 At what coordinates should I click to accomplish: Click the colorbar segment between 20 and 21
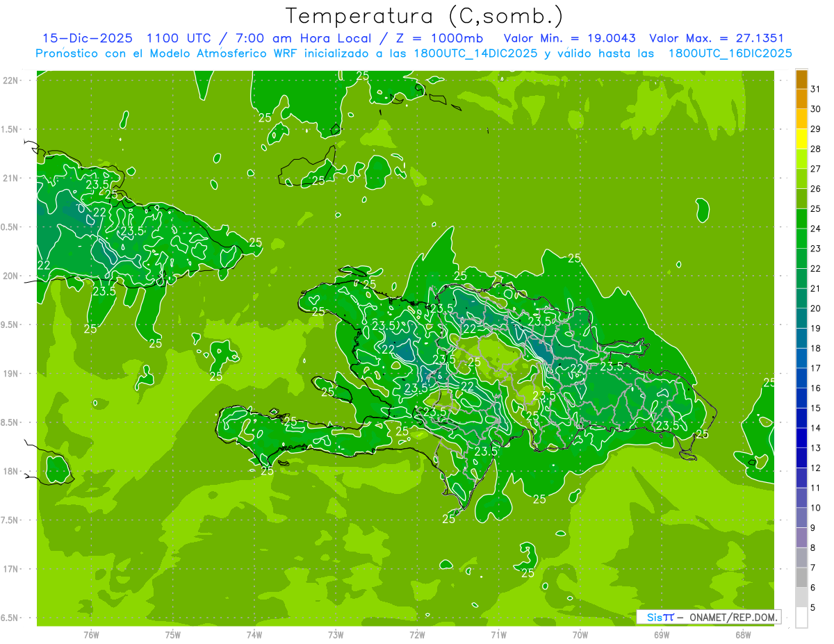click(x=801, y=299)
